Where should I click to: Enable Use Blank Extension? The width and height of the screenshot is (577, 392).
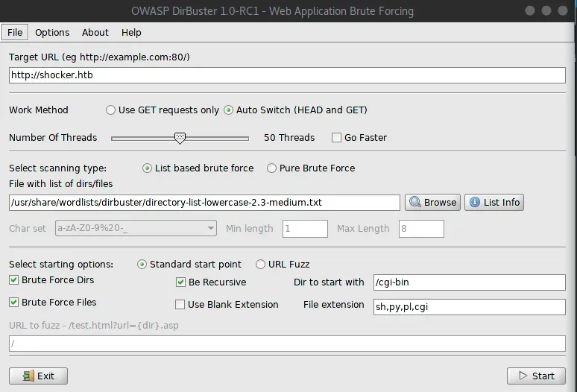click(180, 304)
